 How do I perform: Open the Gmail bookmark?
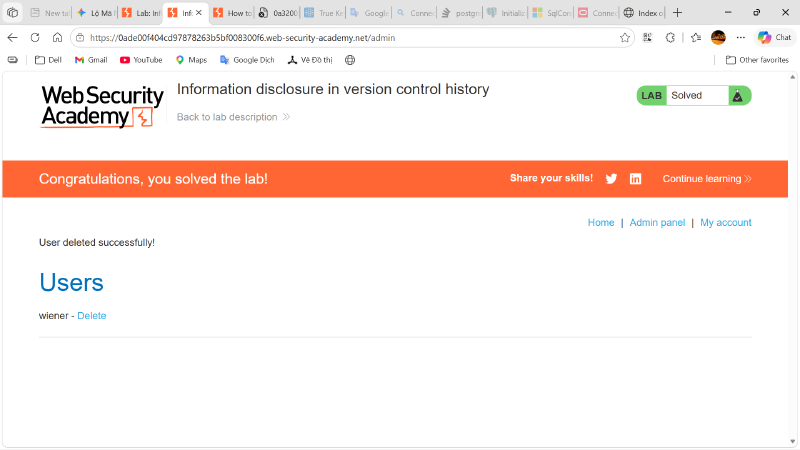(91, 60)
